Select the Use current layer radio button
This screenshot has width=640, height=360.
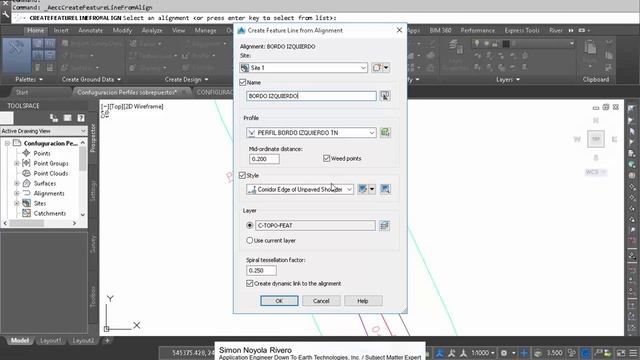coord(249,240)
